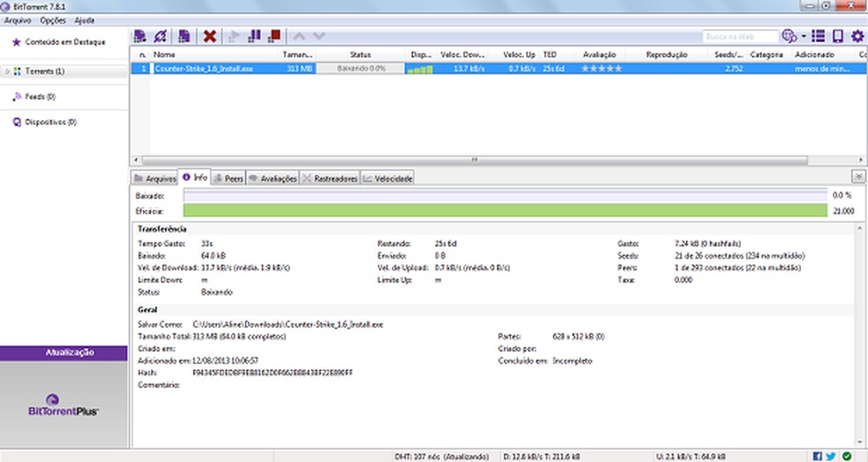Switch to the Avaliações tab
This screenshot has height=462, width=868.
(x=273, y=179)
